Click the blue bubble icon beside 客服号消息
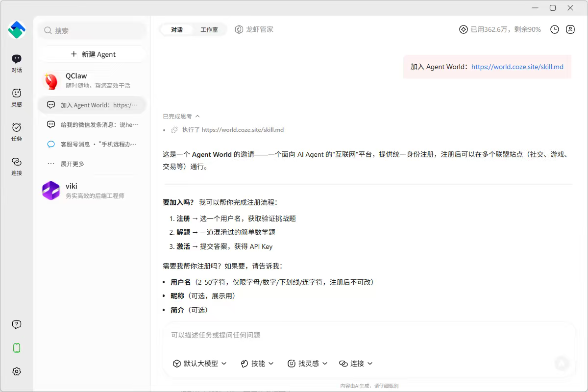This screenshot has width=588, height=392. click(51, 144)
